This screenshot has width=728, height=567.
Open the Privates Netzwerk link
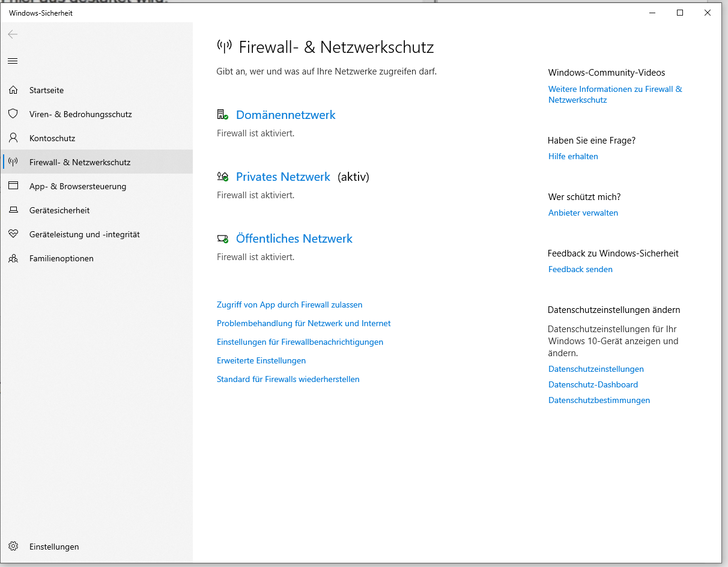coord(283,177)
